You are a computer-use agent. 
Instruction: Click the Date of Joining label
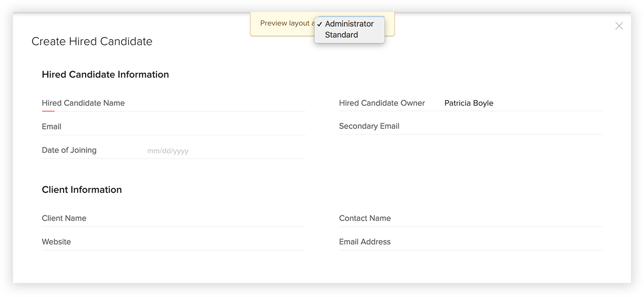[x=69, y=150]
